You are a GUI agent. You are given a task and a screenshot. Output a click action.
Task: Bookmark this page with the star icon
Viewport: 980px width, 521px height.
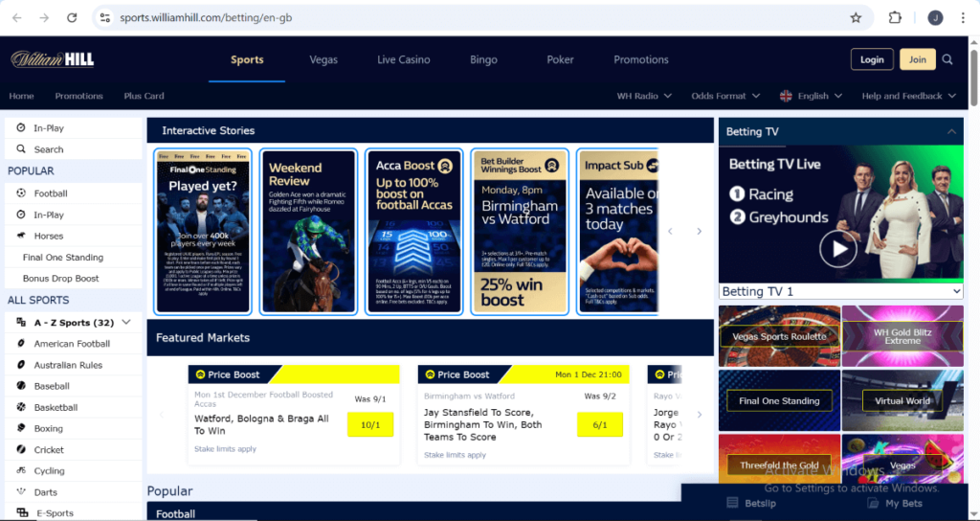click(856, 17)
